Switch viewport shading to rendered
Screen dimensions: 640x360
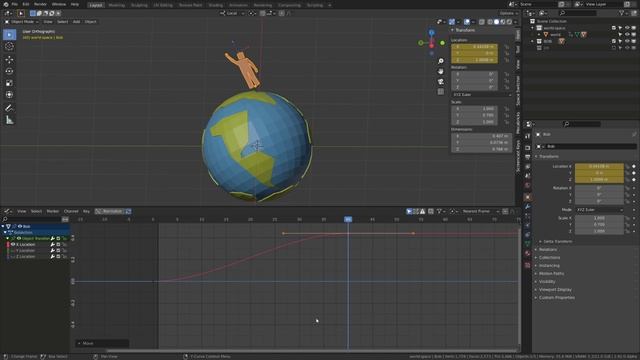509,22
